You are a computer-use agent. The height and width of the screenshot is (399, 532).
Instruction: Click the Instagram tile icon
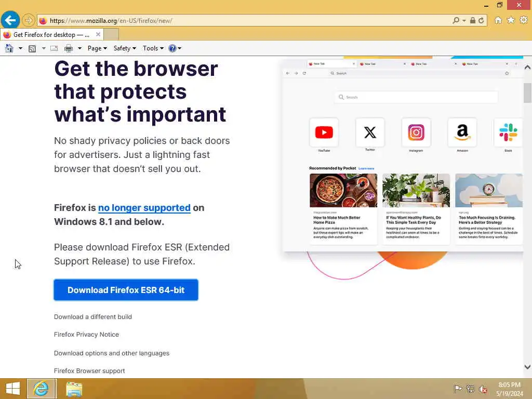[416, 132]
